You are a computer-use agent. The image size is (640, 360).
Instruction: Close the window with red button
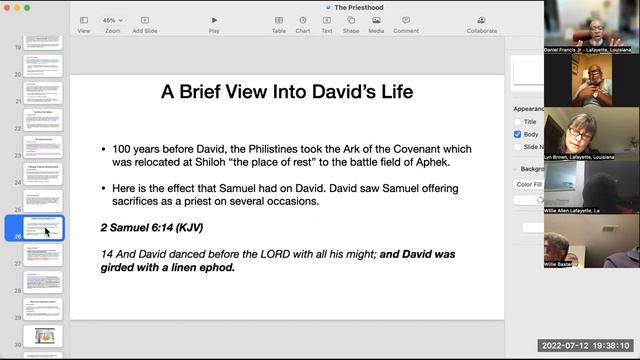pyautogui.click(x=7, y=8)
